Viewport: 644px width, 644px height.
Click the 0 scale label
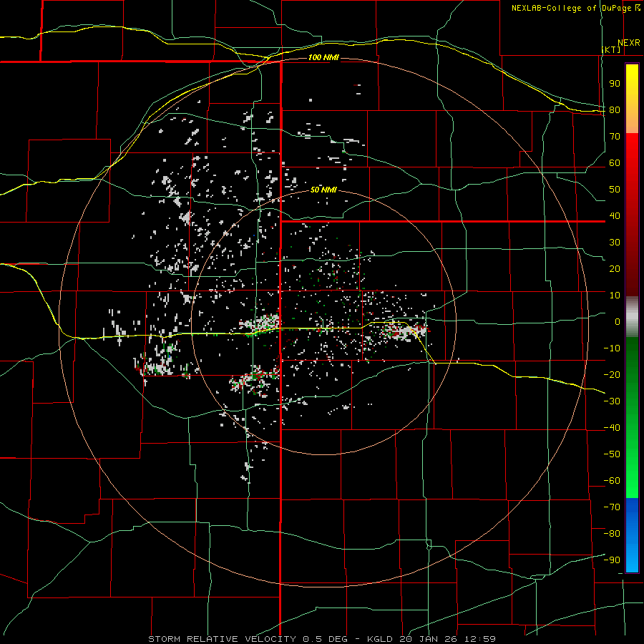(x=618, y=322)
